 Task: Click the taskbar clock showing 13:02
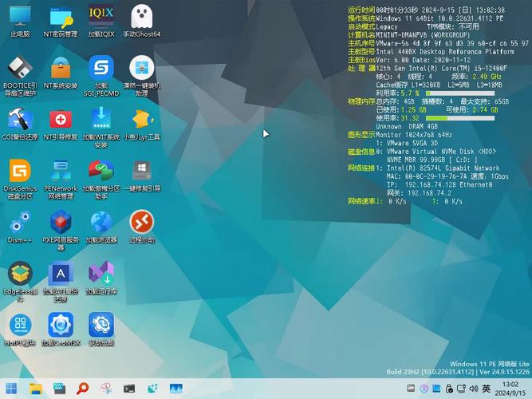click(510, 389)
